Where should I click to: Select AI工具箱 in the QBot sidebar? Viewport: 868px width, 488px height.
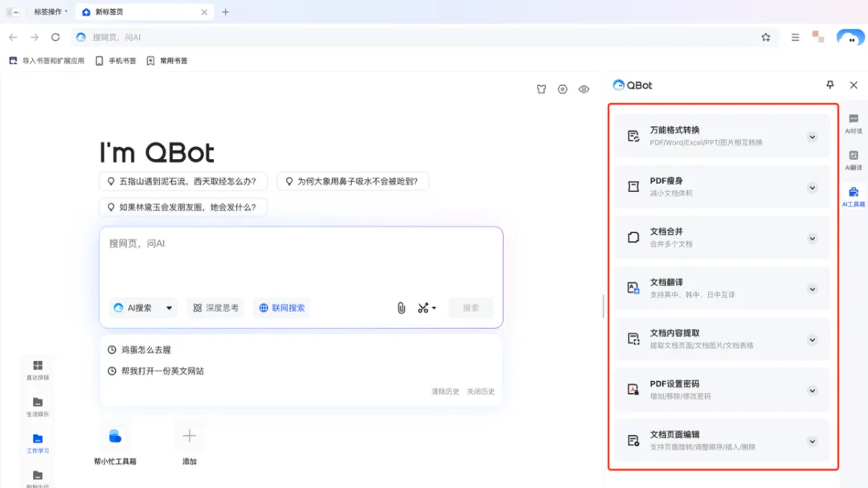[x=854, y=197]
